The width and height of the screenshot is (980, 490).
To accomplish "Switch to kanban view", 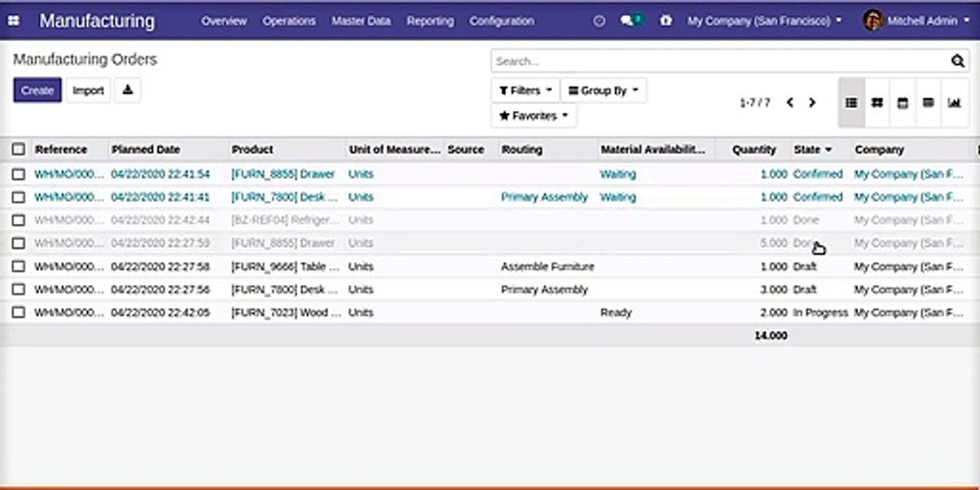I will [877, 103].
